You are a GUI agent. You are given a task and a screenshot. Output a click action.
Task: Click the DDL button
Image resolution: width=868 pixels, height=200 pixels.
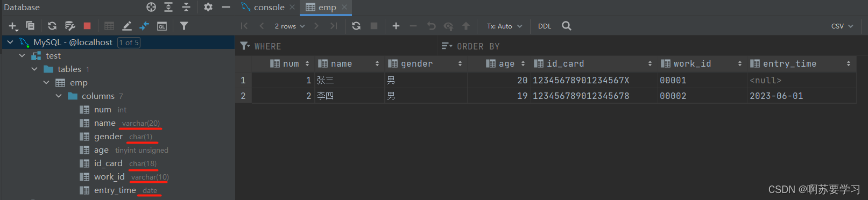tap(545, 26)
